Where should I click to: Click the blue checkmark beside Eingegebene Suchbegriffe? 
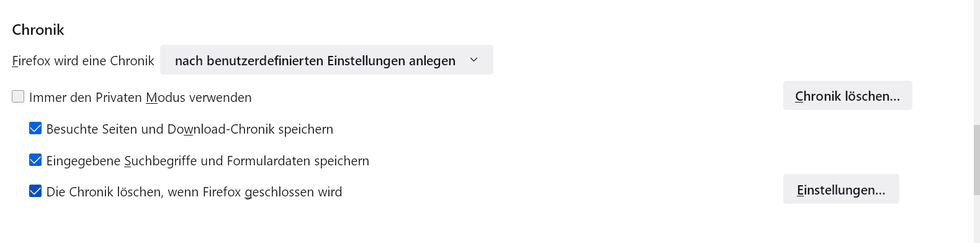[35, 160]
